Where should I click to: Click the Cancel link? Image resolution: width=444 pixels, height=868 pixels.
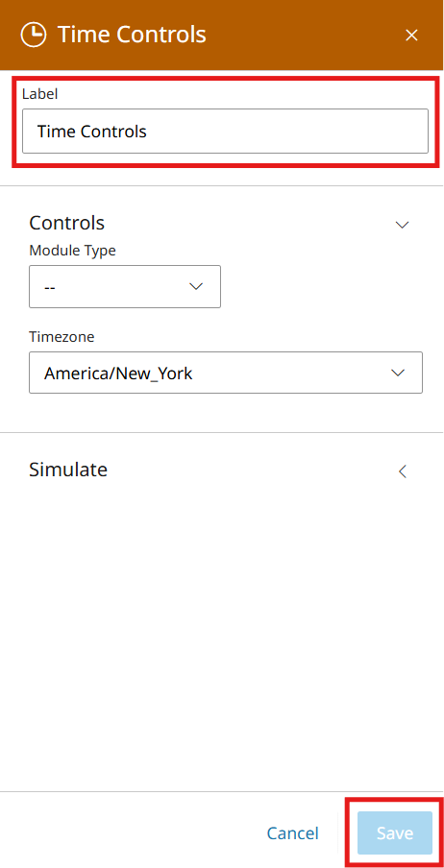click(x=293, y=833)
